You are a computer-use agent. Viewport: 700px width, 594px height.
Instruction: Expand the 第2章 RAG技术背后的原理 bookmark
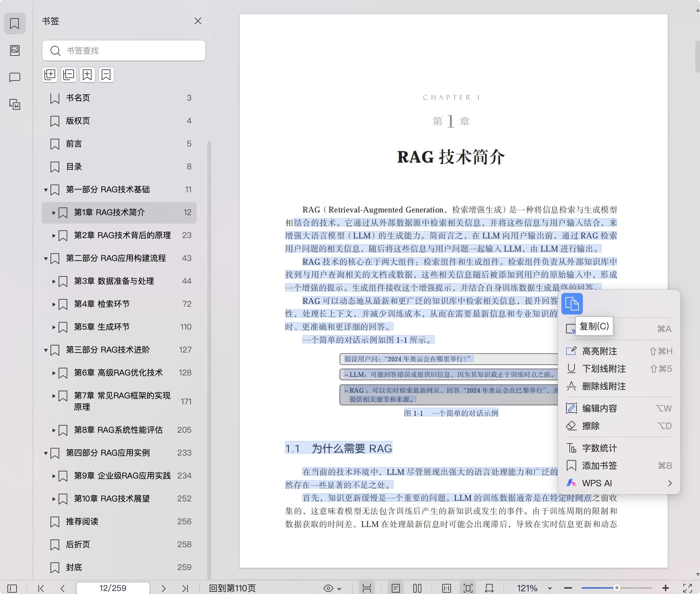tap(54, 235)
